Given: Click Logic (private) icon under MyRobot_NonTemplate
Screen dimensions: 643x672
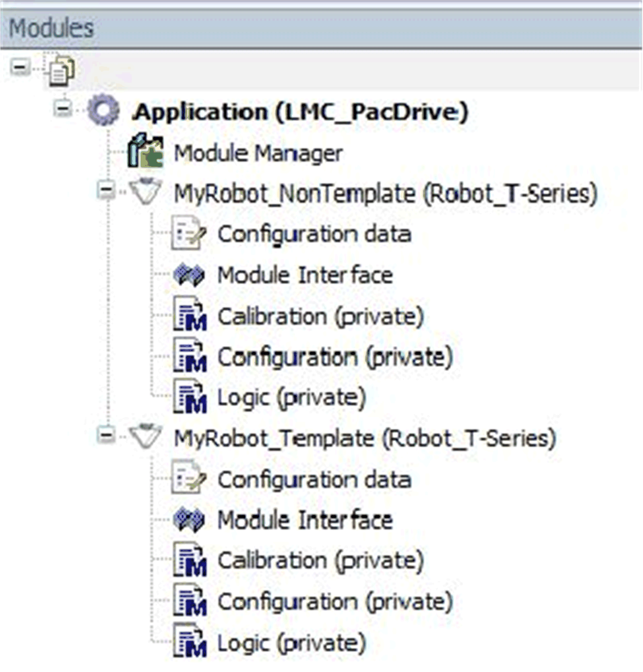Looking at the screenshot, I should [x=189, y=398].
